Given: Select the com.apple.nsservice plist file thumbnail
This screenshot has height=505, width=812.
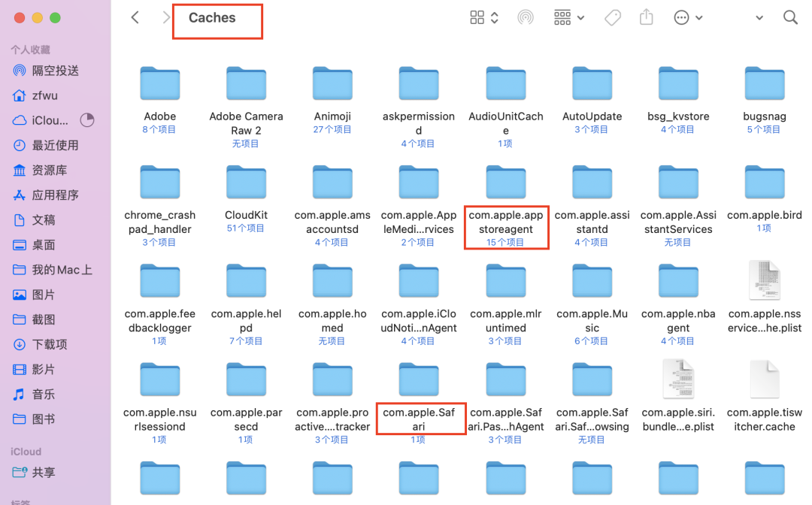Looking at the screenshot, I should point(765,280).
